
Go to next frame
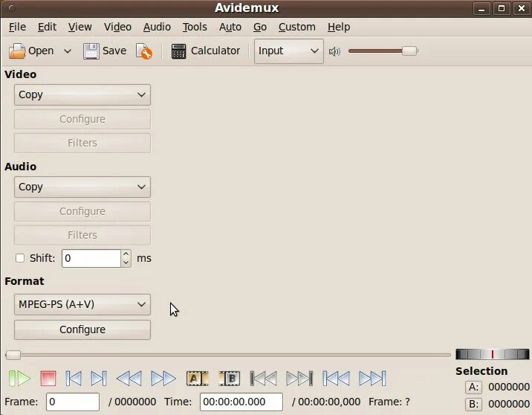tap(99, 379)
